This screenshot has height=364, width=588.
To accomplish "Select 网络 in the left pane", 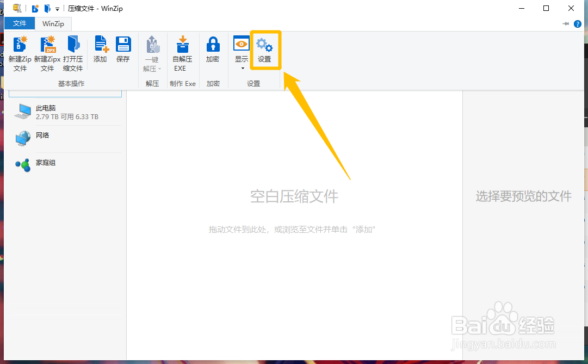I will pyautogui.click(x=65, y=139).
